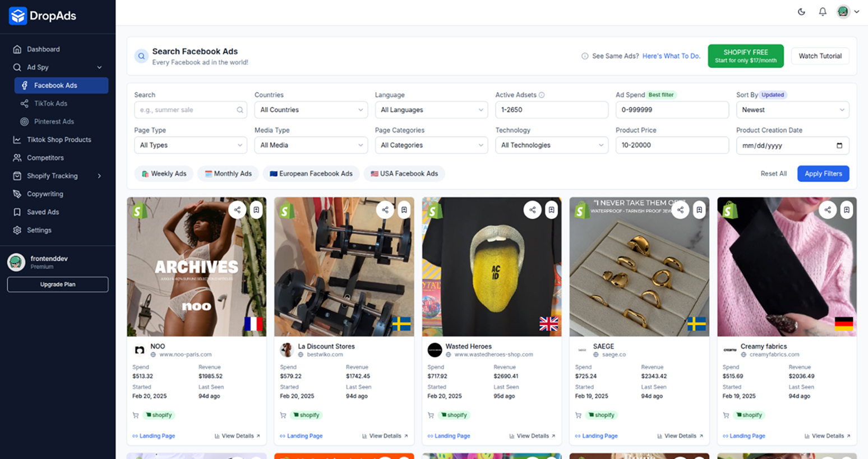This screenshot has height=459, width=868.
Task: Click Upgrade Plan button
Action: pos(57,284)
